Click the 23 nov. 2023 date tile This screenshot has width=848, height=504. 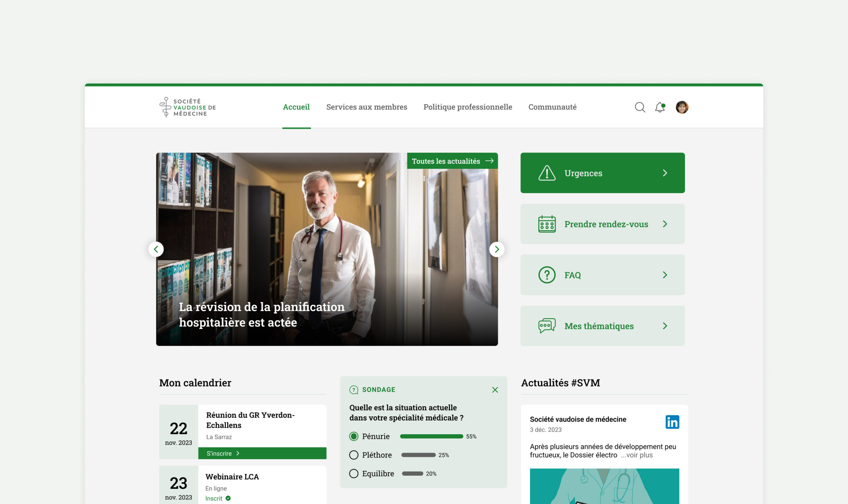pos(179,485)
